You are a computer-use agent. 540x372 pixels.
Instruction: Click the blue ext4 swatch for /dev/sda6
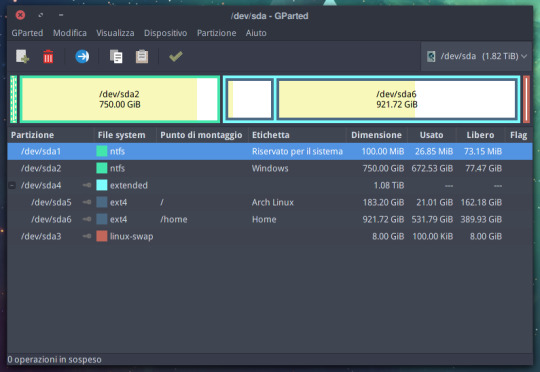(102, 219)
